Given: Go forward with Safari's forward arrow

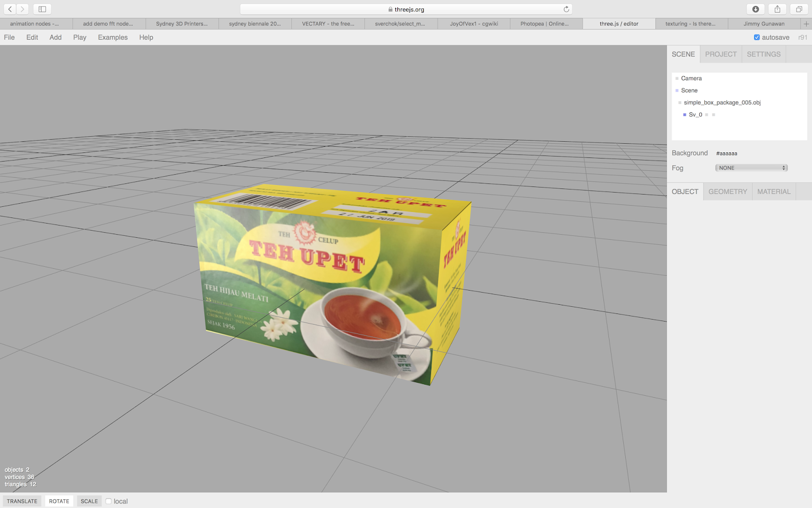Looking at the screenshot, I should [x=22, y=9].
